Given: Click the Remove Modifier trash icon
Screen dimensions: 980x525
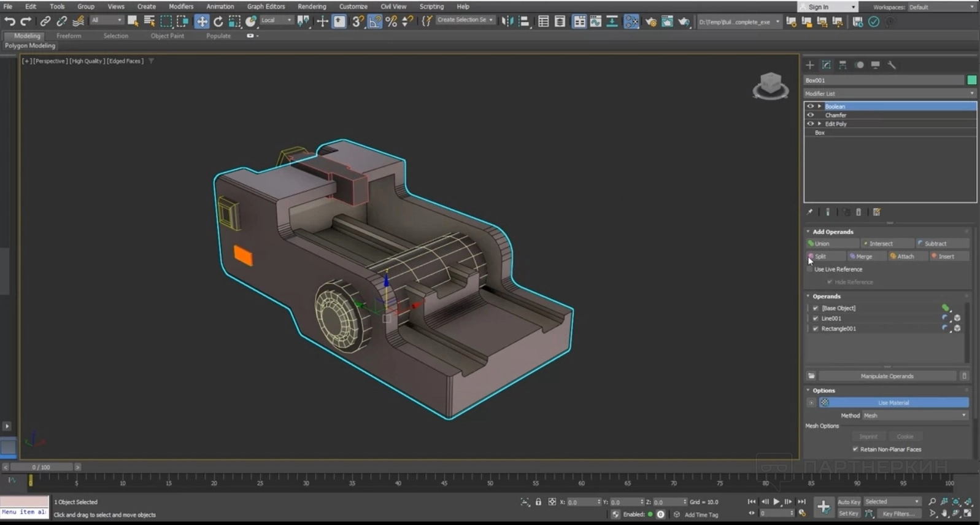Looking at the screenshot, I should point(858,212).
